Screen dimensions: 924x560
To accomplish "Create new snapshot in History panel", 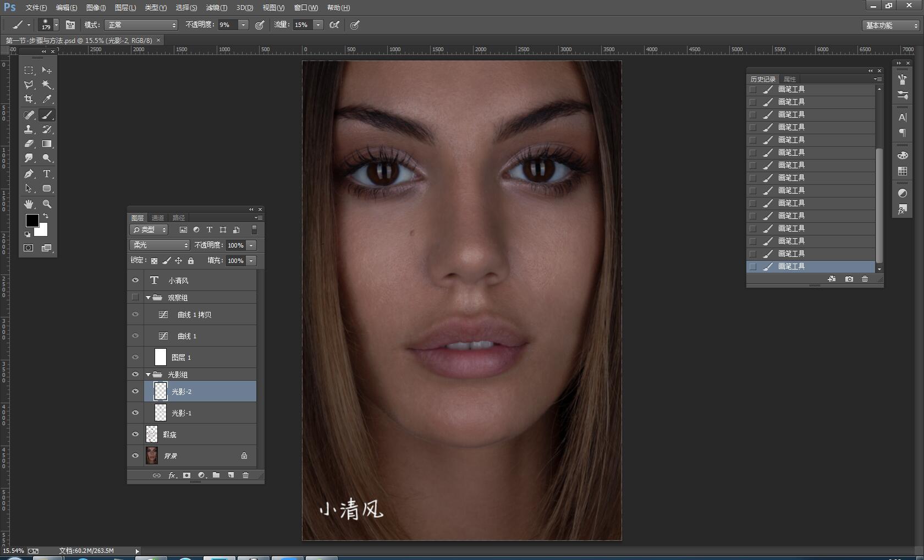I will (849, 279).
